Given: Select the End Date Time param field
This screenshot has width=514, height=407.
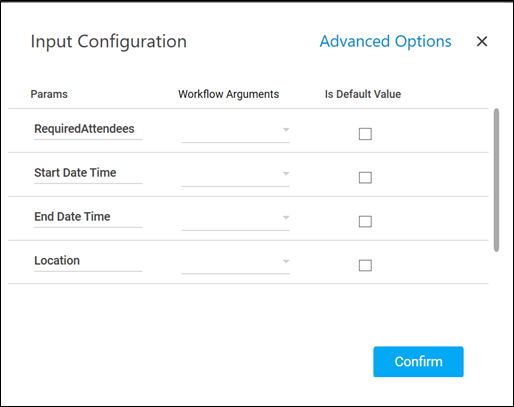Looking at the screenshot, I should tap(88, 217).
